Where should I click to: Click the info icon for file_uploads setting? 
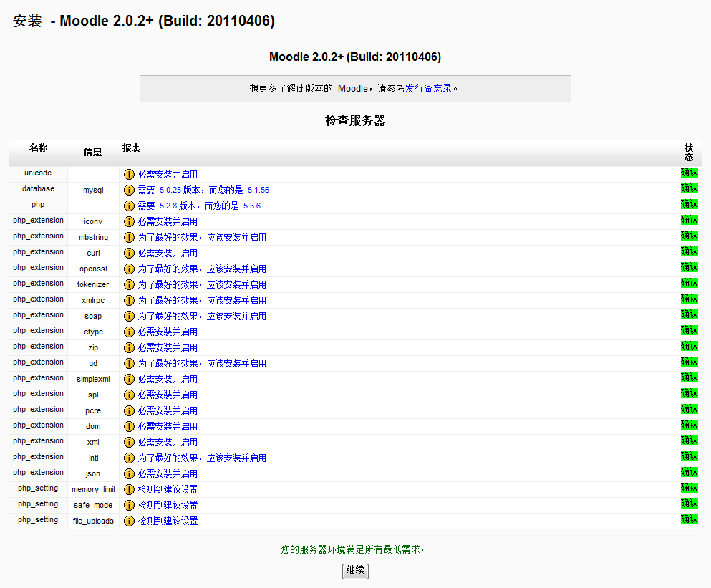pyautogui.click(x=129, y=521)
